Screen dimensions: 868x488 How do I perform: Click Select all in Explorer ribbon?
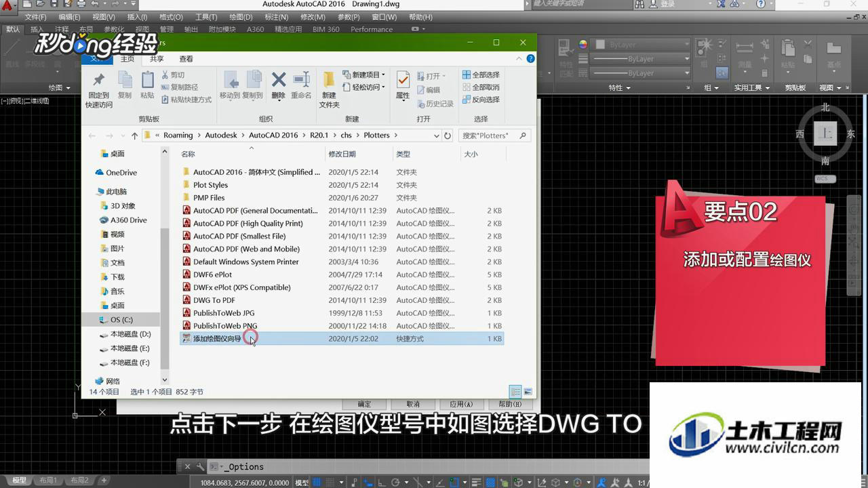coord(481,75)
